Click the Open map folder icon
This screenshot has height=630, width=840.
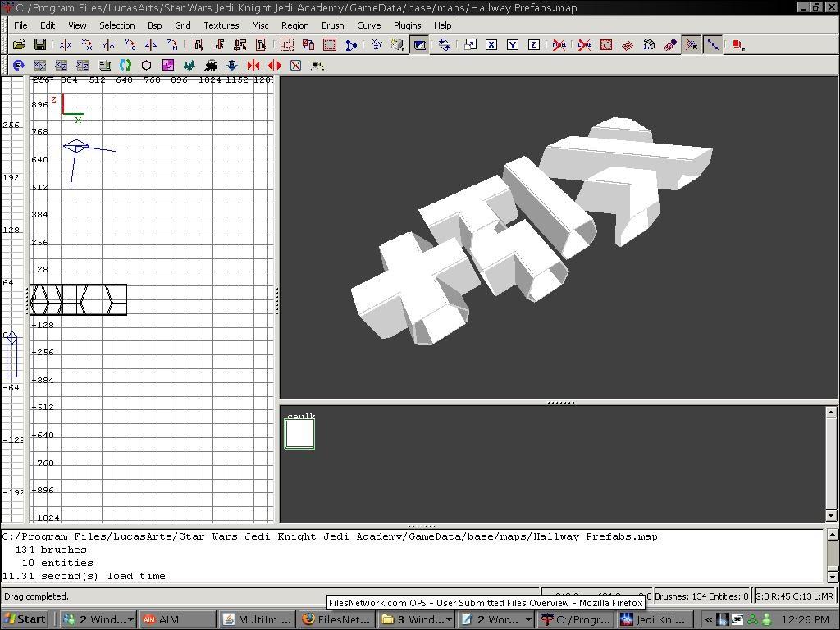(18, 45)
